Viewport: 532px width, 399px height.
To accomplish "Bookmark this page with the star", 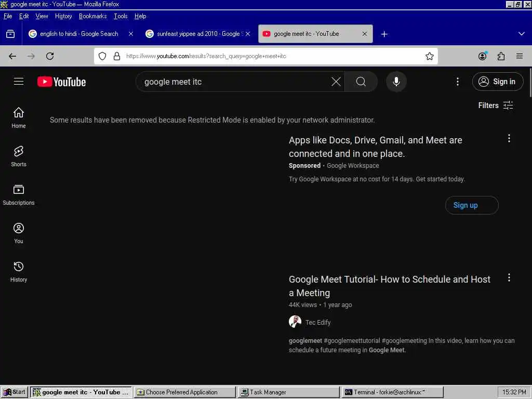I will coord(430,56).
